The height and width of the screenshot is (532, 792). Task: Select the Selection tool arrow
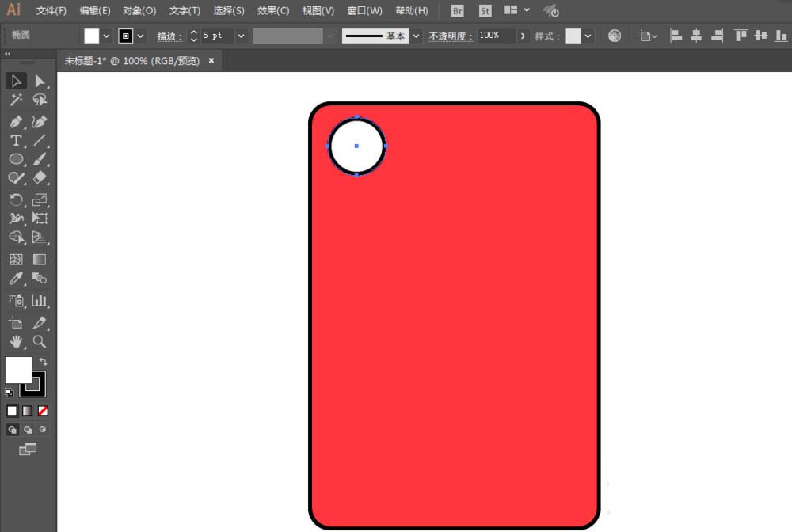(16, 81)
